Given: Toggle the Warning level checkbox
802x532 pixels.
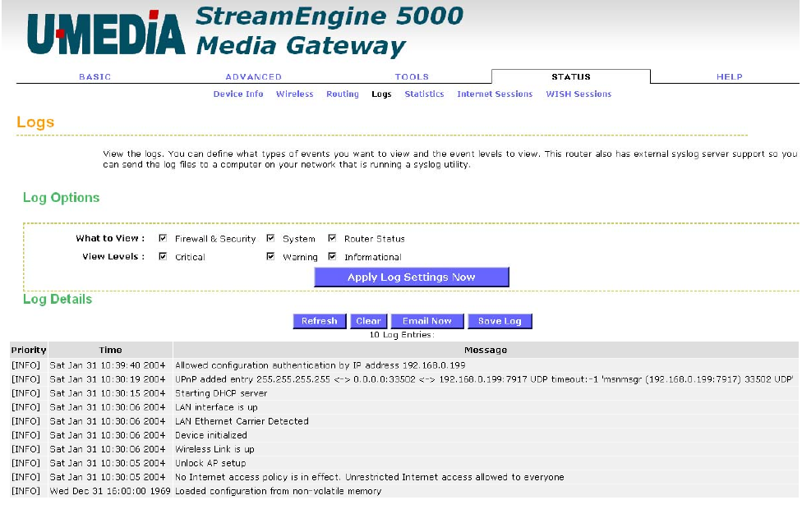Looking at the screenshot, I should tap(270, 256).
